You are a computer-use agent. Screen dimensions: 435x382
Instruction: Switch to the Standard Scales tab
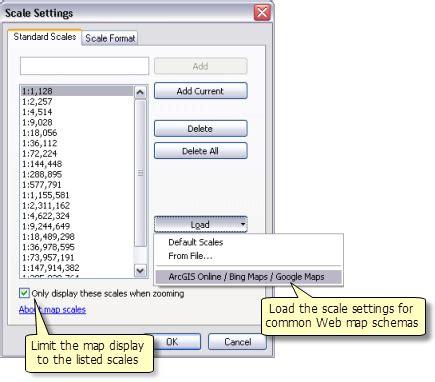[45, 37]
